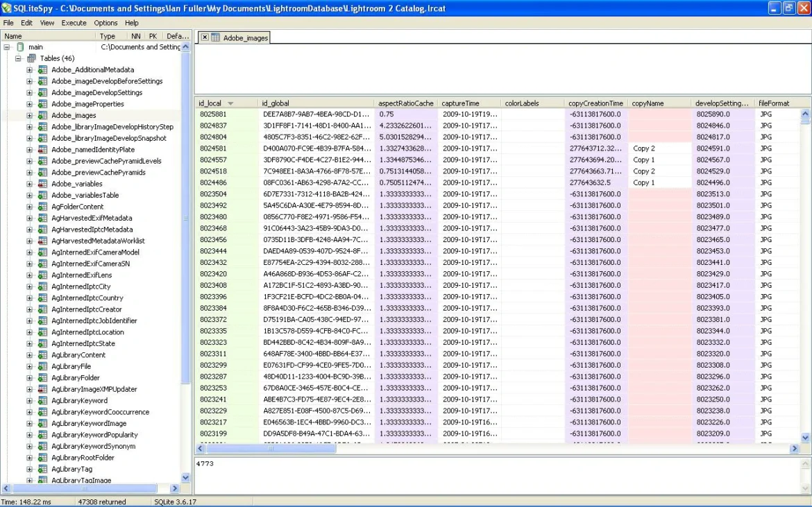812x507 pixels.
Task: Open the Execute menu
Action: (x=74, y=22)
